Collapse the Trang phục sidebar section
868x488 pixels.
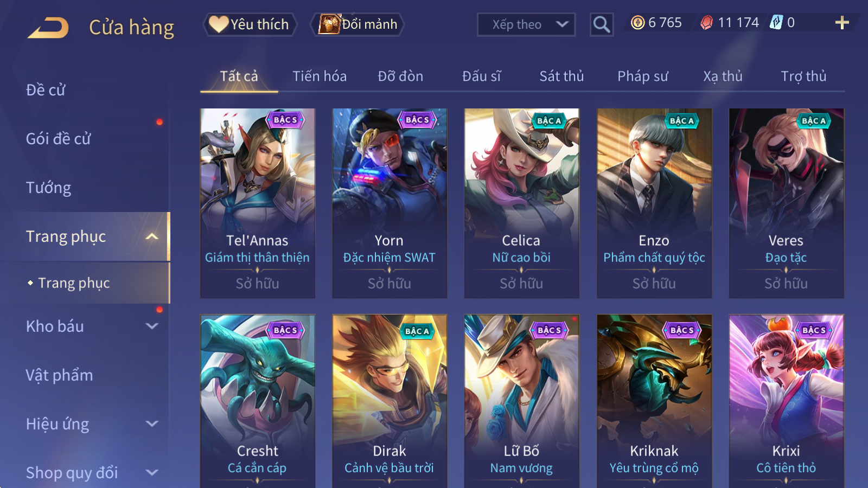(x=152, y=236)
